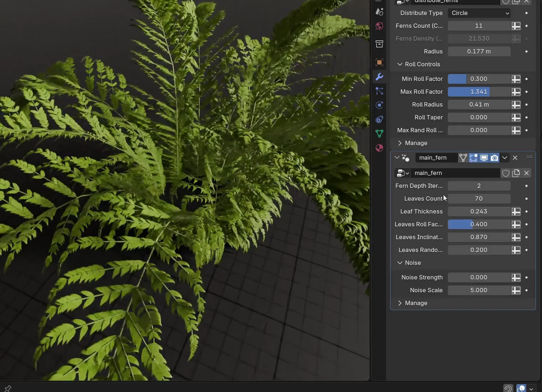Image resolution: width=542 pixels, height=392 pixels.
Task: Click the Min Roll Factor slider
Action: click(479, 79)
